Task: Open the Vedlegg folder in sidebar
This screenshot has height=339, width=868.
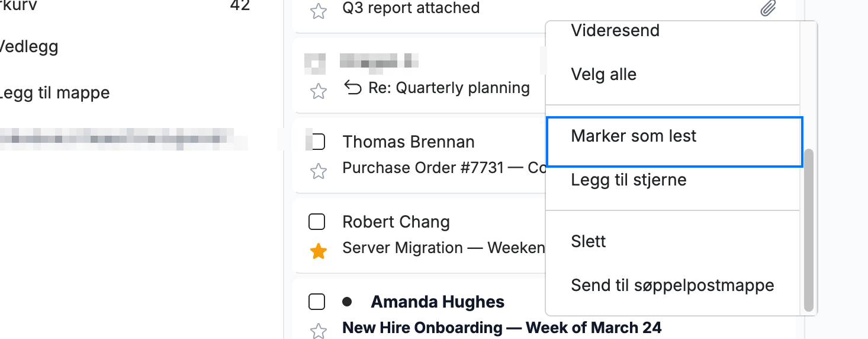Action: [x=28, y=46]
